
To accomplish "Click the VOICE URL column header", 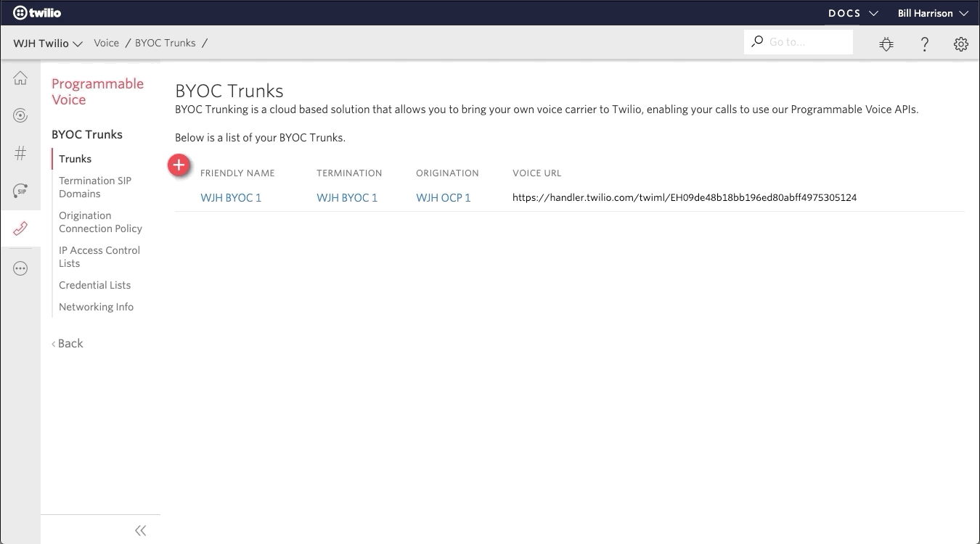I will point(537,173).
